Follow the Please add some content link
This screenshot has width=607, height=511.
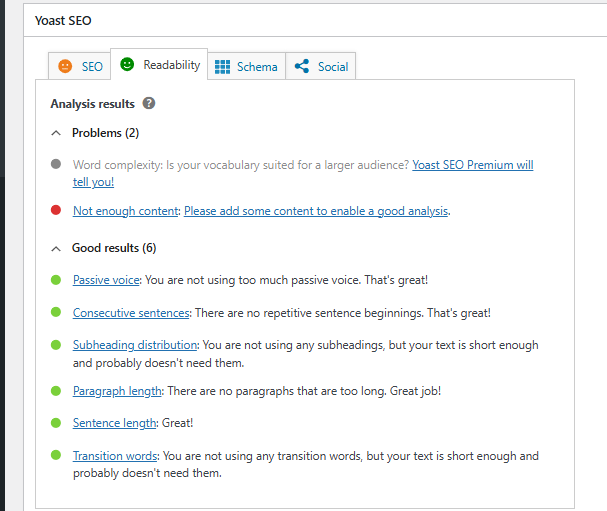click(x=316, y=211)
